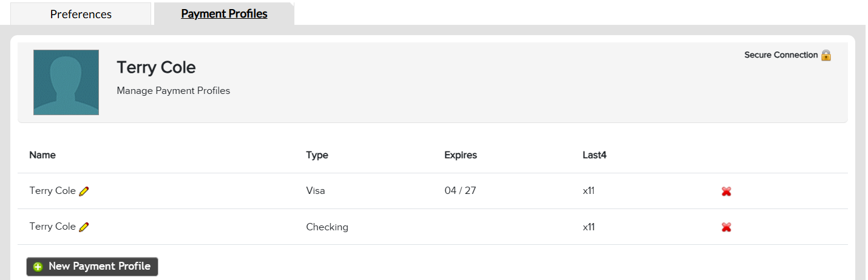Click the pencil edit icon on Checking row

(84, 227)
